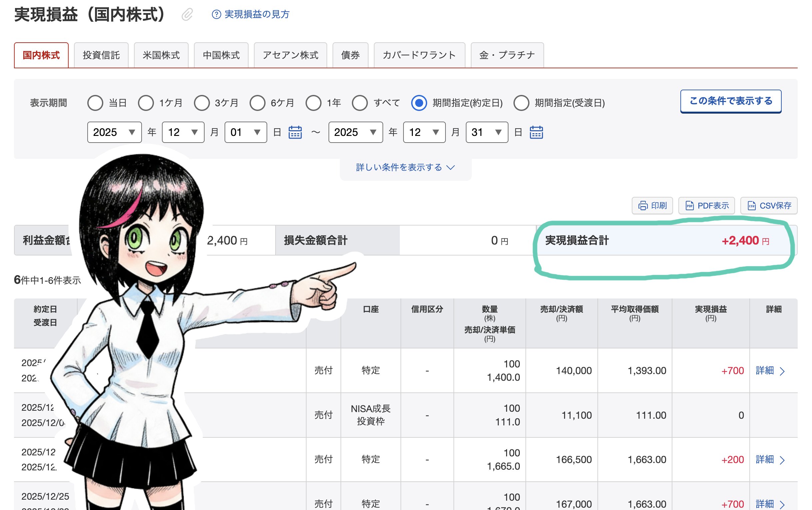
Task: Open the end day 31 dropdown
Action: click(486, 132)
